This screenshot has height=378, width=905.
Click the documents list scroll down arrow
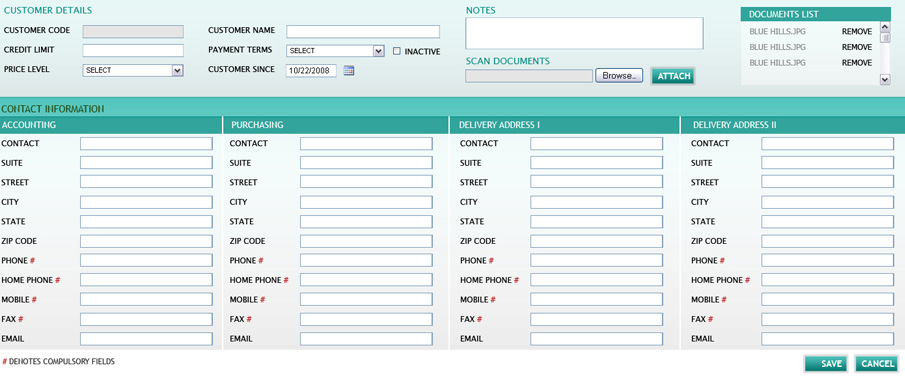click(x=885, y=80)
